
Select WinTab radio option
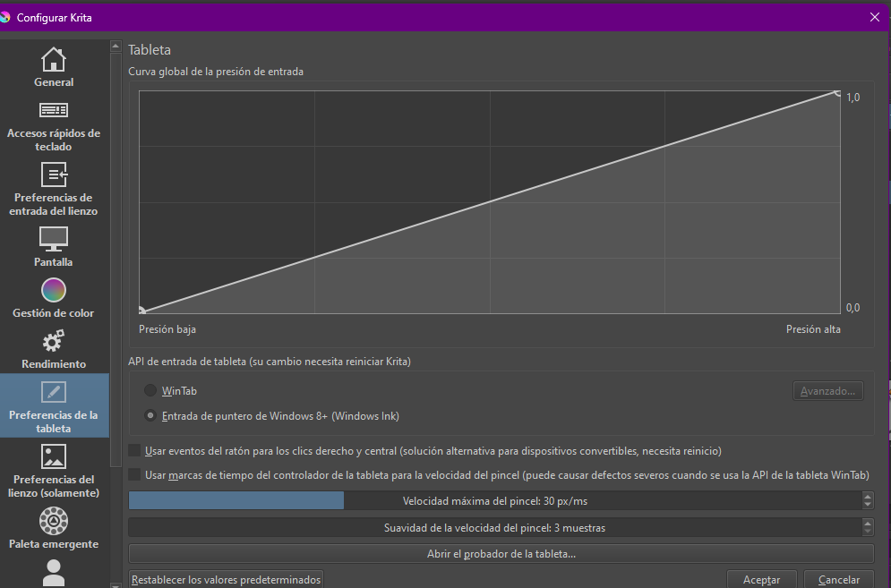click(x=150, y=390)
